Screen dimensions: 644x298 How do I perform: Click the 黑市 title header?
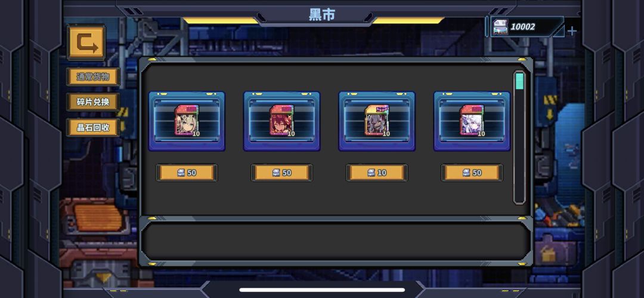point(322,15)
